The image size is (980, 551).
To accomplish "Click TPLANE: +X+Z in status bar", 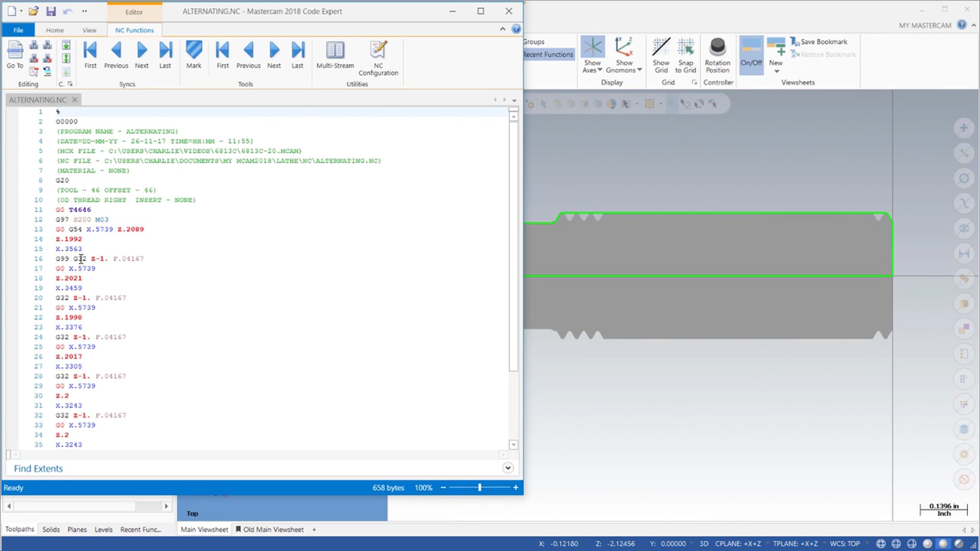I will click(795, 544).
